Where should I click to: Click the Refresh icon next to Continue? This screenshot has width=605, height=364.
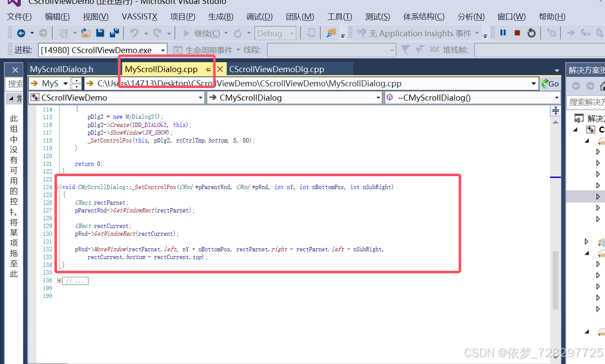tap(238, 33)
